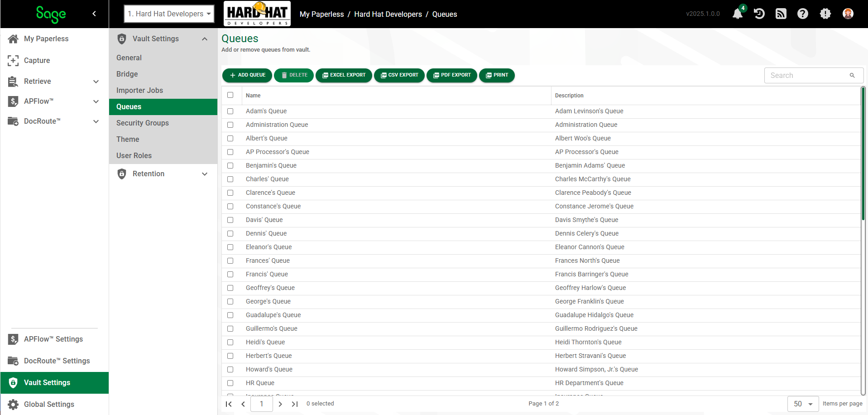Image resolution: width=868 pixels, height=415 pixels.
Task: Go to the last page icon
Action: pos(295,404)
